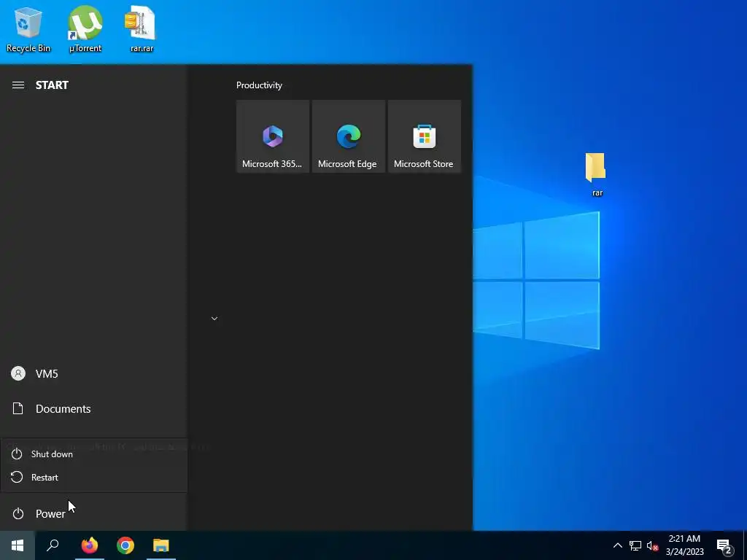
Task: Open the VM5 user account menu
Action: pos(93,374)
